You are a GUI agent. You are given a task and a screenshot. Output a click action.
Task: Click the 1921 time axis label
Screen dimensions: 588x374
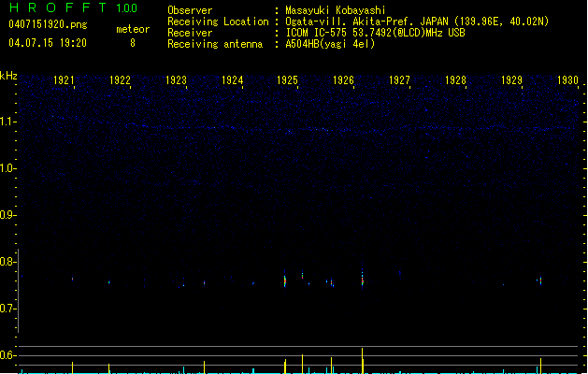pyautogui.click(x=64, y=80)
